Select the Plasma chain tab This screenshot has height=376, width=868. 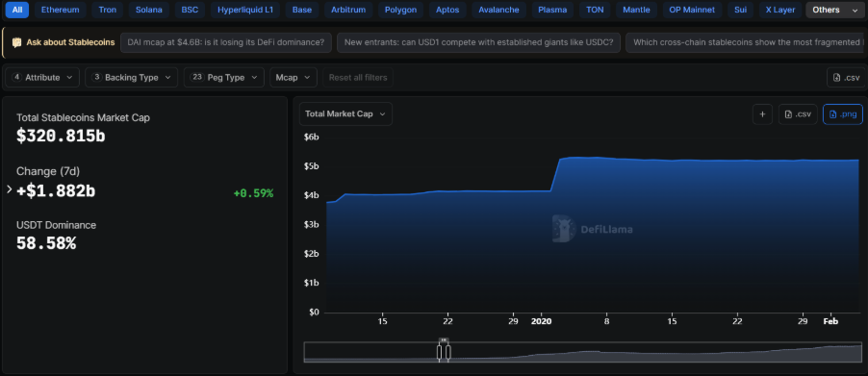[552, 10]
